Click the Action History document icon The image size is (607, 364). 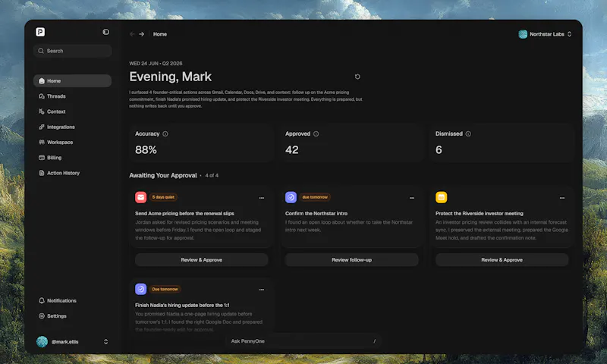(x=42, y=173)
